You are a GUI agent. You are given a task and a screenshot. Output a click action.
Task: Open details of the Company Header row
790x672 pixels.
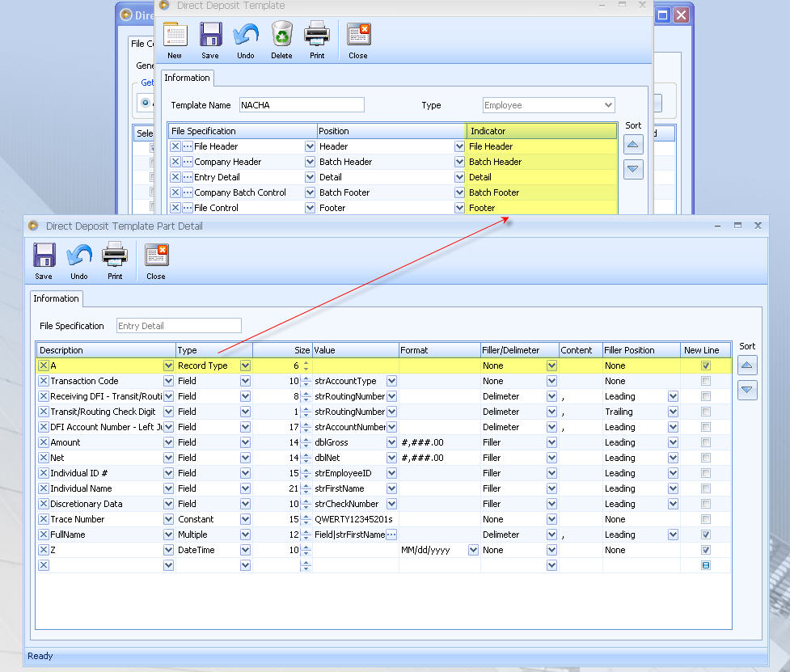tap(188, 162)
